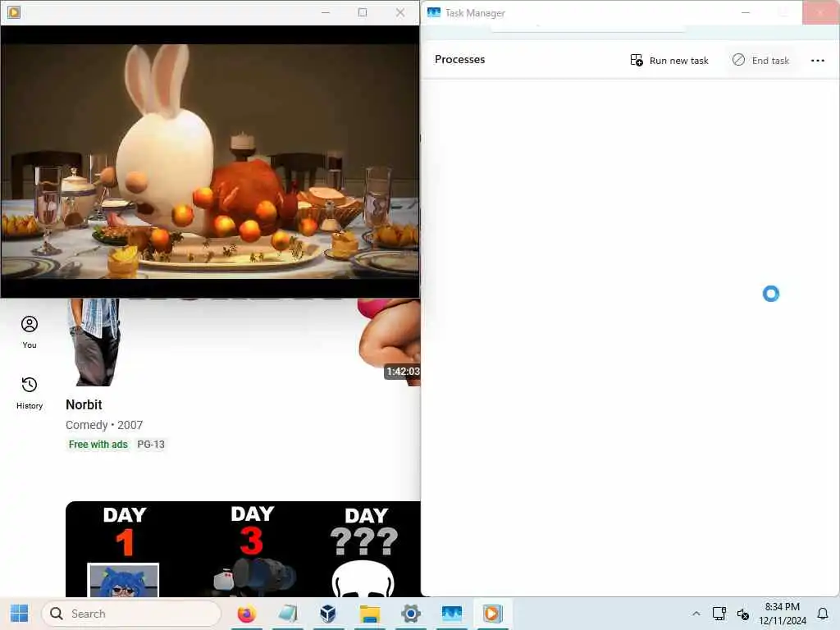Minimize the Task Manager window
The width and height of the screenshot is (840, 630).
pos(745,12)
